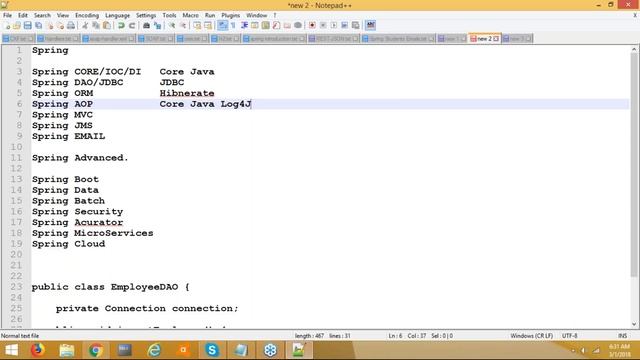This screenshot has width=640, height=360.
Task: Click the Close document toolbar icon
Action: tap(50, 25)
